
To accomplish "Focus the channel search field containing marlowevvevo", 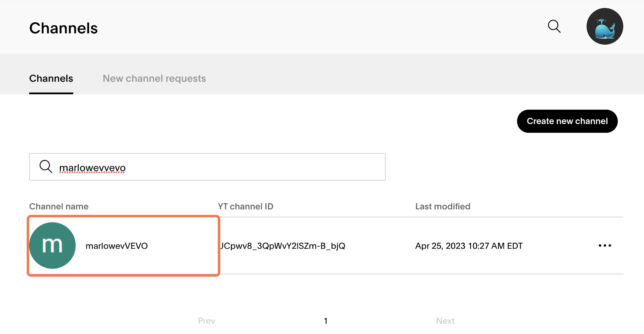I will pos(207,167).
